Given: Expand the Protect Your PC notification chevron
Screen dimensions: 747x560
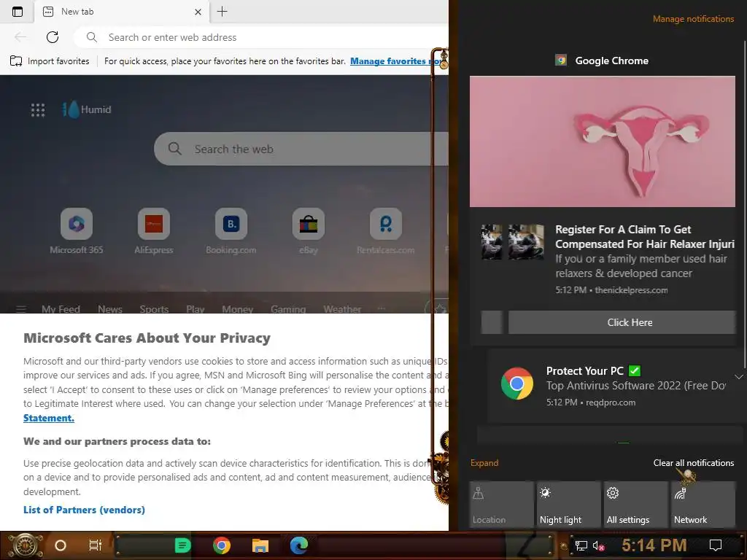Looking at the screenshot, I should click(x=738, y=377).
